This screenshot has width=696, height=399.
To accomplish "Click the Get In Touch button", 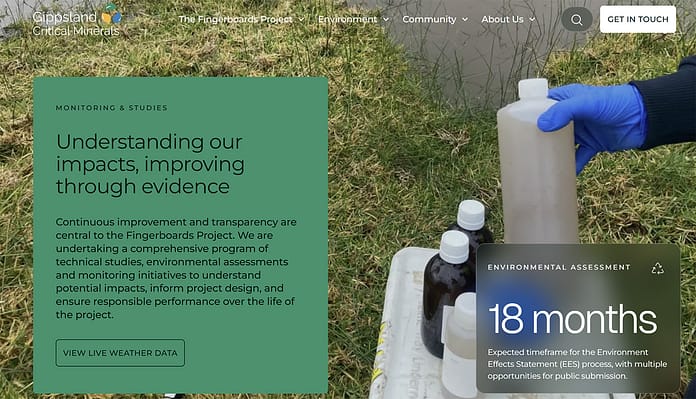I will [638, 19].
